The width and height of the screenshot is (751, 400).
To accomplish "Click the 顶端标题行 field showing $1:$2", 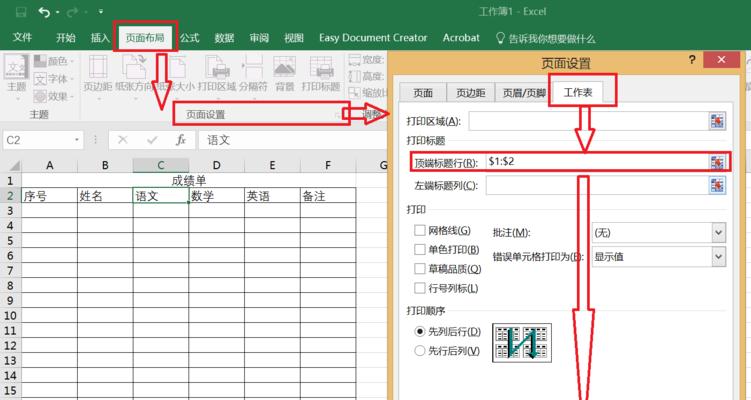I will [597, 162].
